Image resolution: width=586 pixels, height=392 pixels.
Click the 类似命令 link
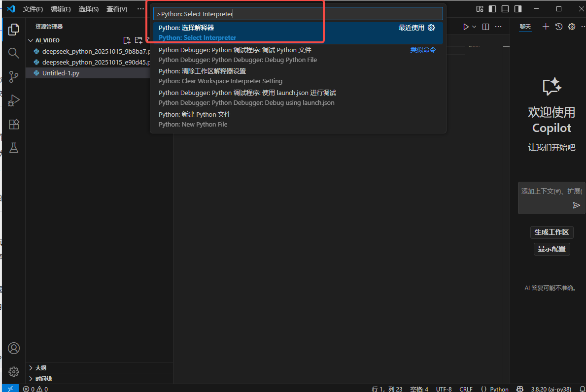coord(423,50)
